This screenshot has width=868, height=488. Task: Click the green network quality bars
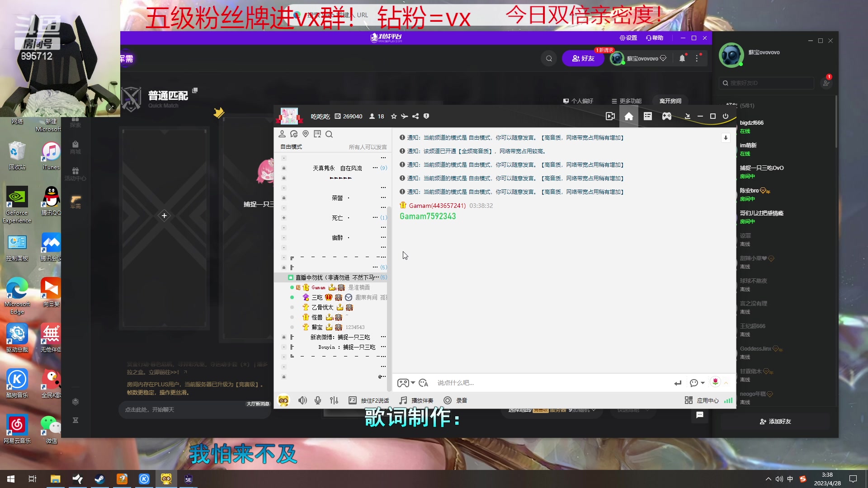click(728, 400)
